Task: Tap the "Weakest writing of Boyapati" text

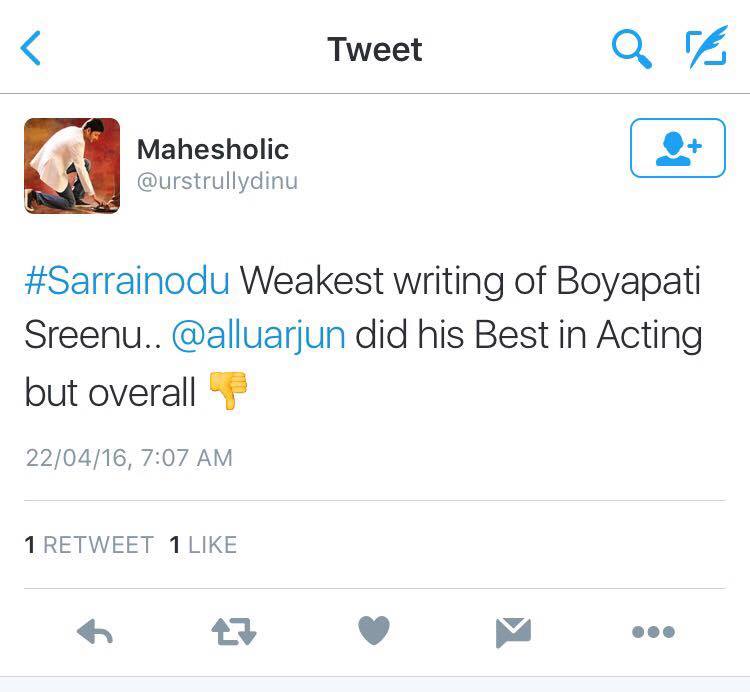Action: pos(470,282)
